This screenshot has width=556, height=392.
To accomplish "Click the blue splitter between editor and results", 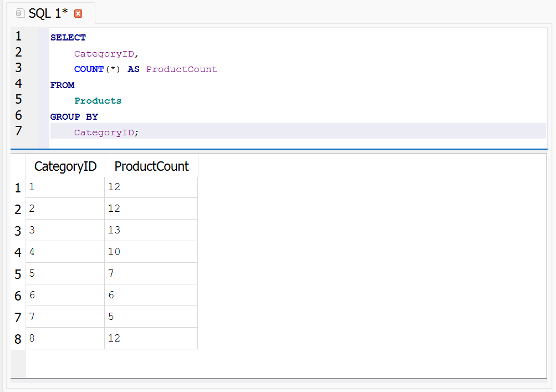I will coord(278,149).
